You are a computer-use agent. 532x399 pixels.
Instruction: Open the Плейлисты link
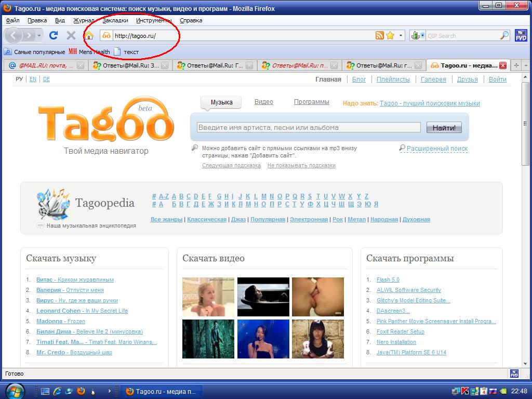393,79
